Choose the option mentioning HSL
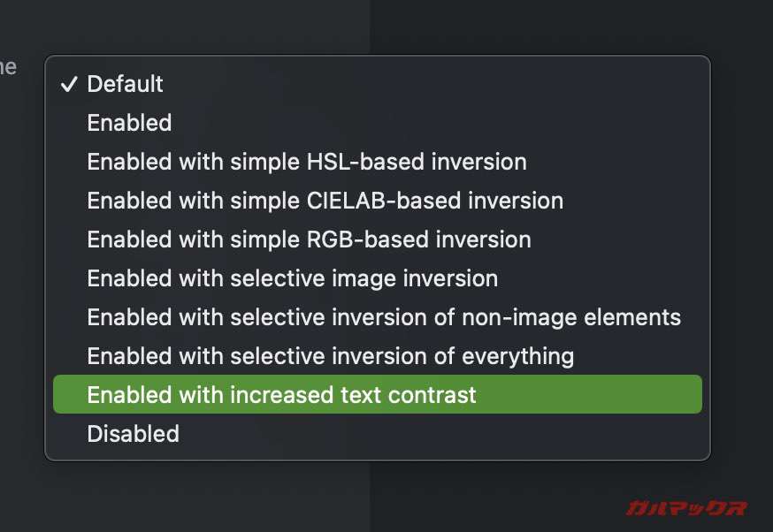This screenshot has height=532, width=773. coord(306,162)
